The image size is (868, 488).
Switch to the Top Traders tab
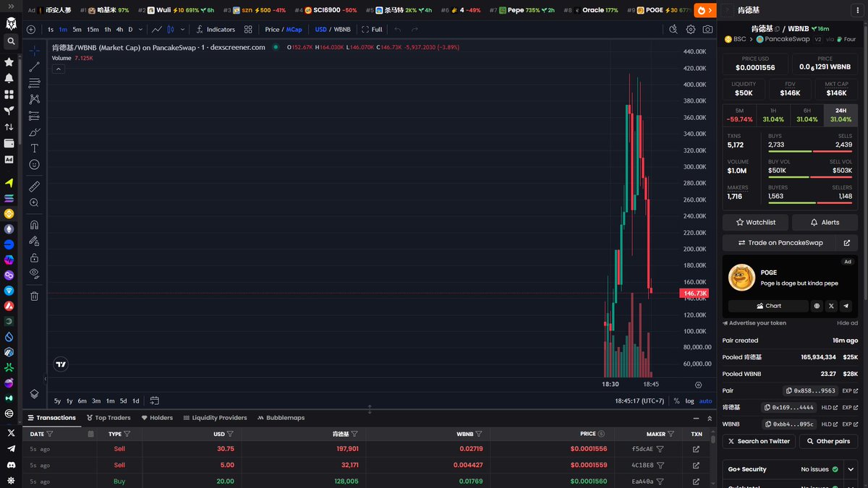pyautogui.click(x=109, y=418)
